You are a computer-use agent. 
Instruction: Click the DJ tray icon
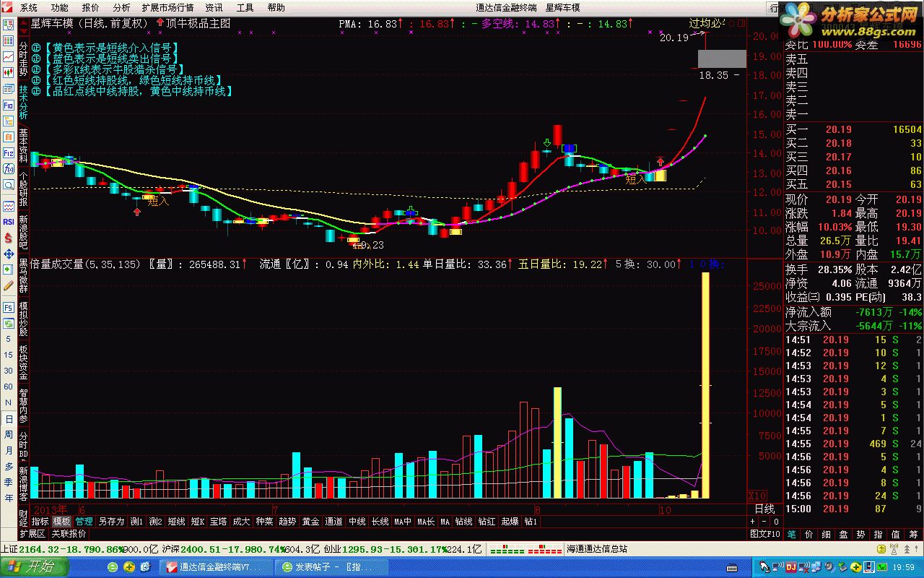pyautogui.click(x=790, y=567)
